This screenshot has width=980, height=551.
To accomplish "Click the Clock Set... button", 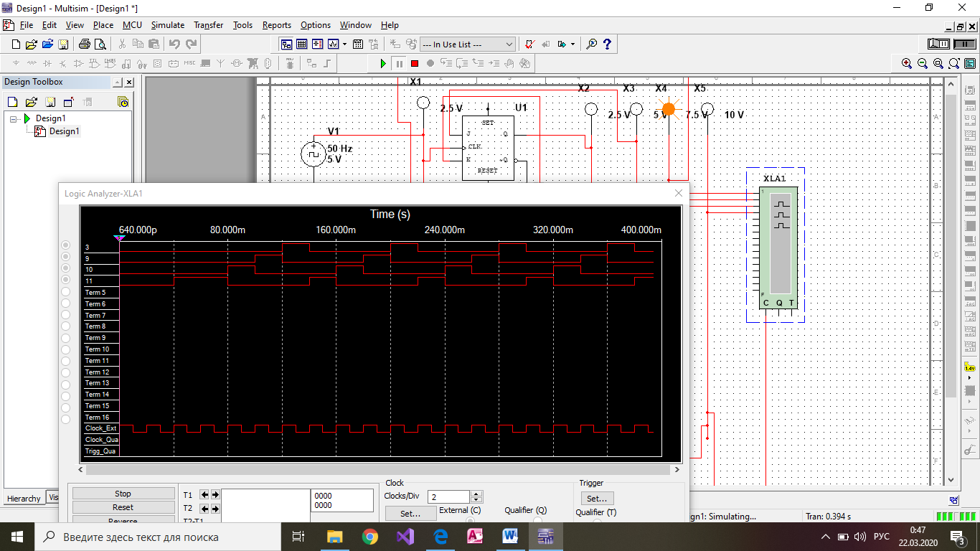I will point(410,514).
